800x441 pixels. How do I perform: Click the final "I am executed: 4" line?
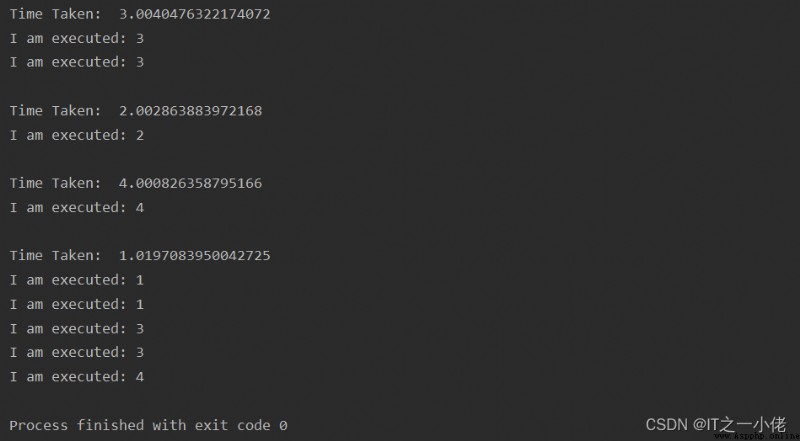click(x=77, y=377)
